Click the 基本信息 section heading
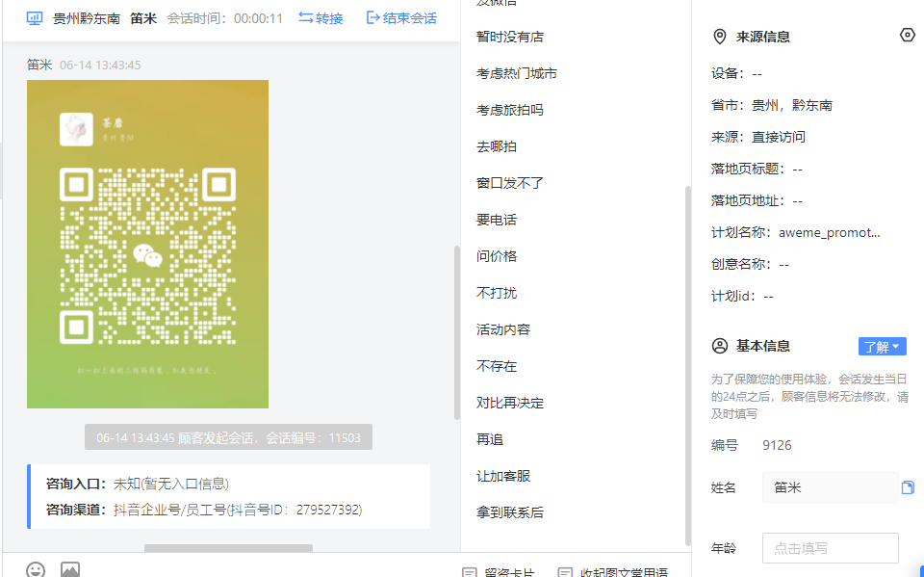The width and height of the screenshot is (924, 577). tap(762, 346)
